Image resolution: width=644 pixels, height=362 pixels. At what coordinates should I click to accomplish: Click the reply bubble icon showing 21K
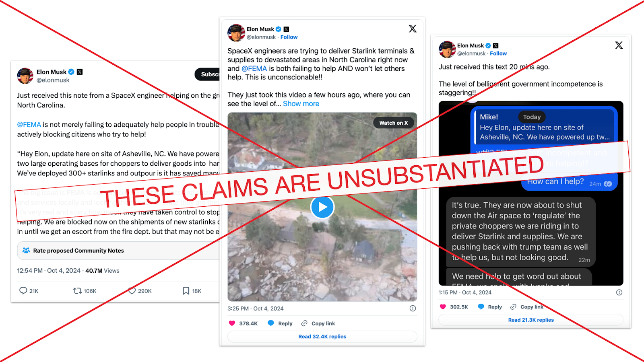pos(23,290)
